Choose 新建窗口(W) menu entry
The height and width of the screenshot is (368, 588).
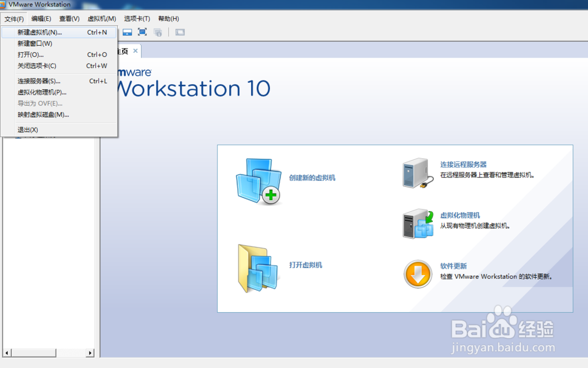coord(59,44)
